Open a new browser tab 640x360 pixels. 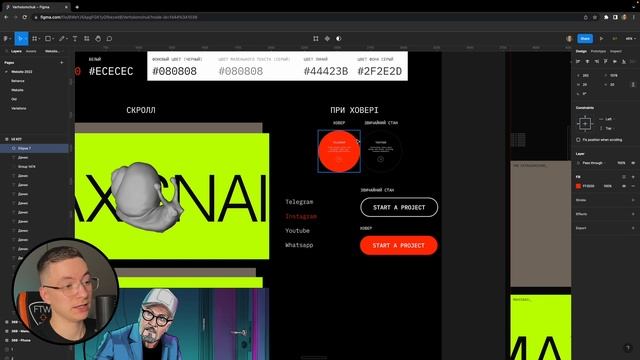click(77, 7)
